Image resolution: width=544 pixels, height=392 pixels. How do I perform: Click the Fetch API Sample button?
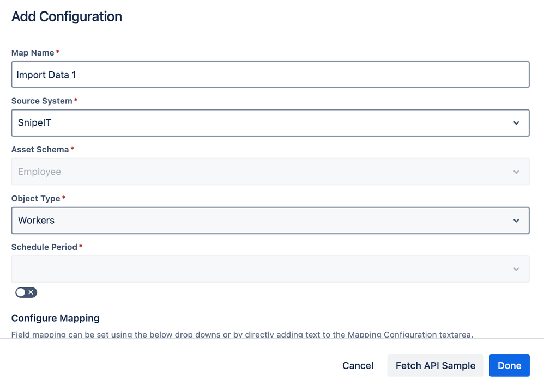pos(435,365)
